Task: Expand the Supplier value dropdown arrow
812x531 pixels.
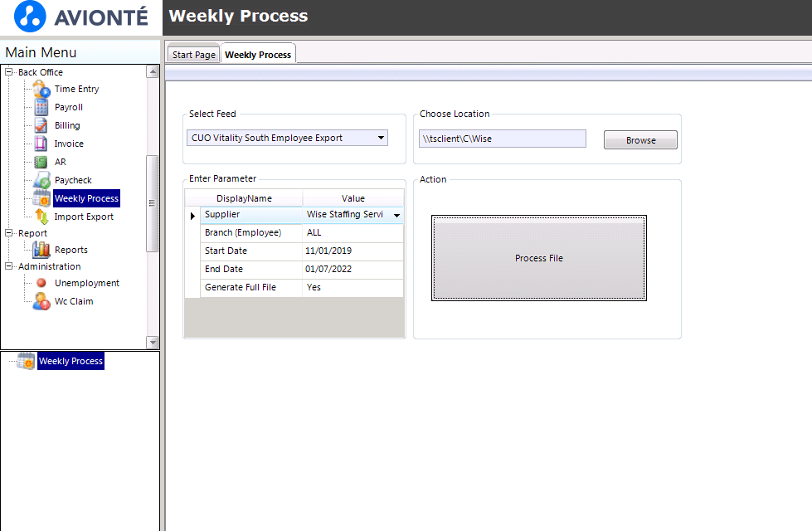Action: (396, 215)
